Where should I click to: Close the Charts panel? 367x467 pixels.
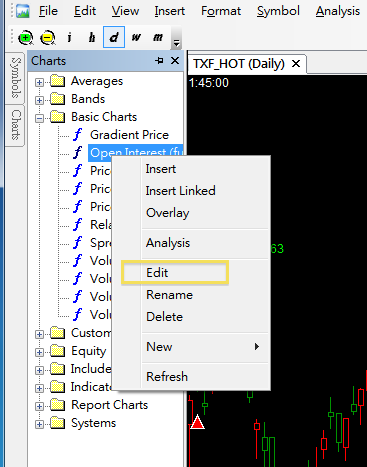click(175, 61)
